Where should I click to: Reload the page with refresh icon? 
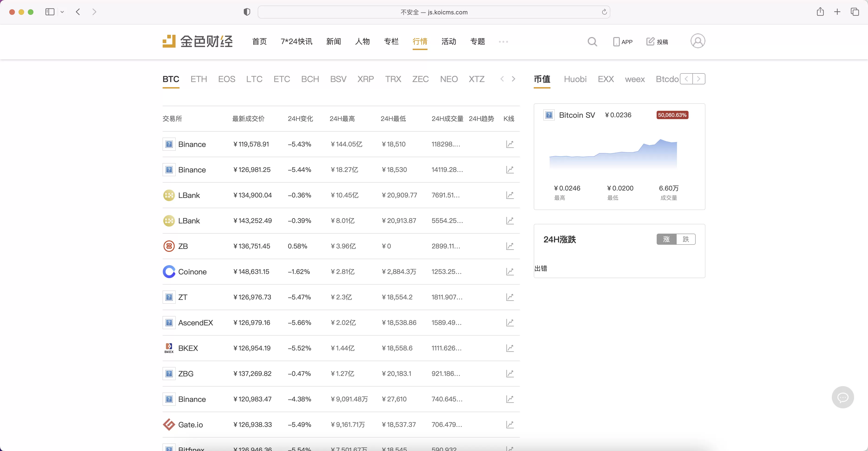point(604,12)
